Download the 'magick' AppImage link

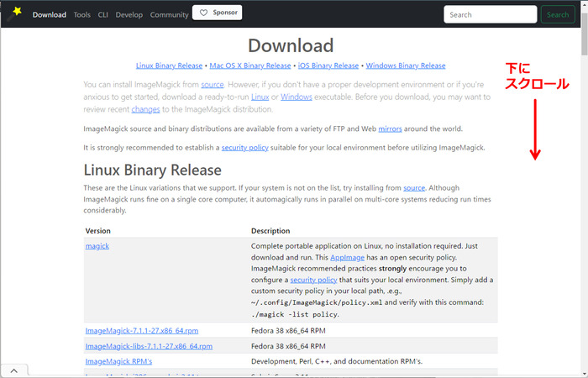point(97,246)
